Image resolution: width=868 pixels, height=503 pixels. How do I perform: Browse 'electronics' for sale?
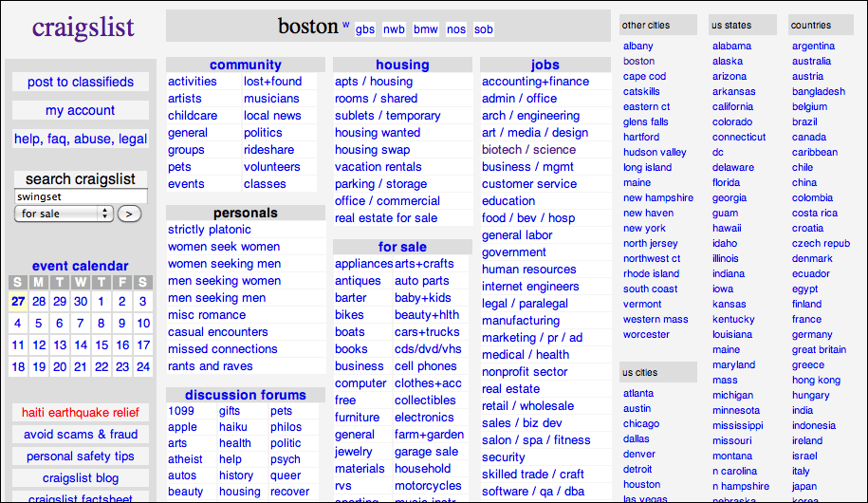424,418
